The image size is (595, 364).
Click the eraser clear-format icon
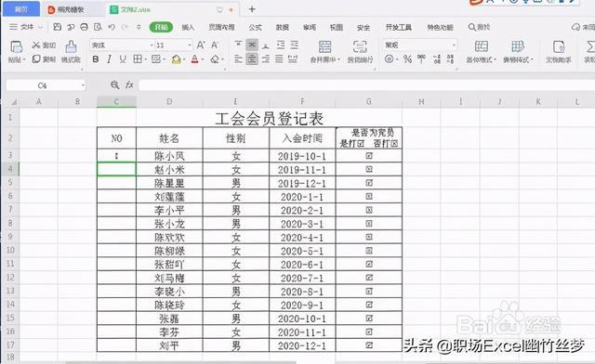pos(215,59)
